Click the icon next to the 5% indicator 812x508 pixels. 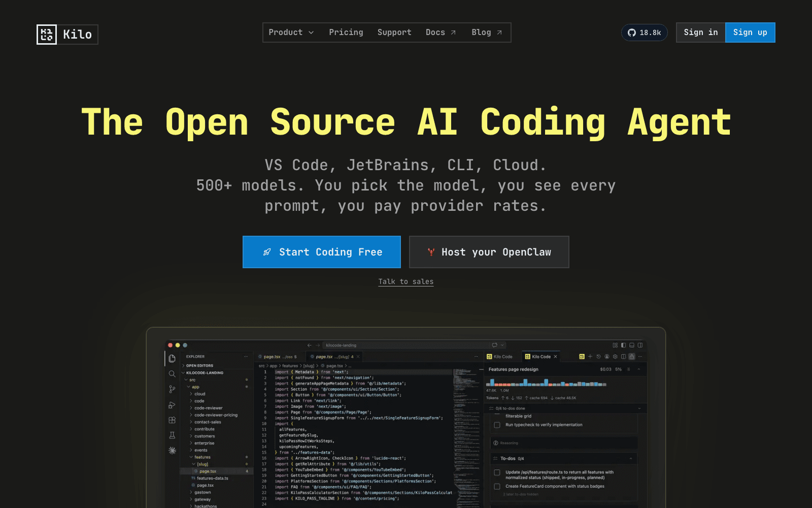(x=629, y=369)
